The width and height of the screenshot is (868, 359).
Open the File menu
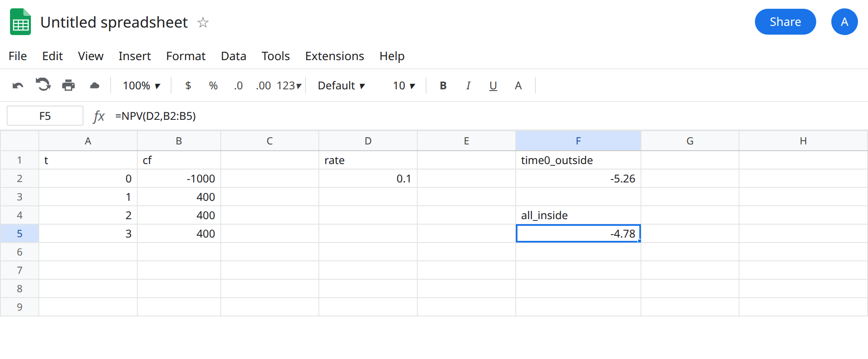(18, 56)
